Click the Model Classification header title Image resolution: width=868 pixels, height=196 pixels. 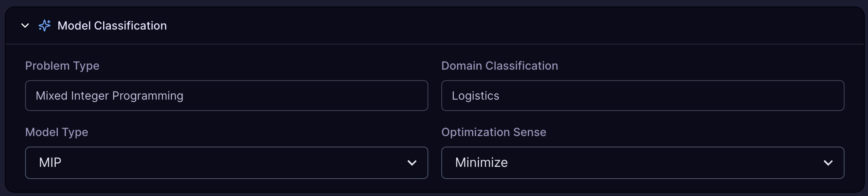[x=112, y=26]
